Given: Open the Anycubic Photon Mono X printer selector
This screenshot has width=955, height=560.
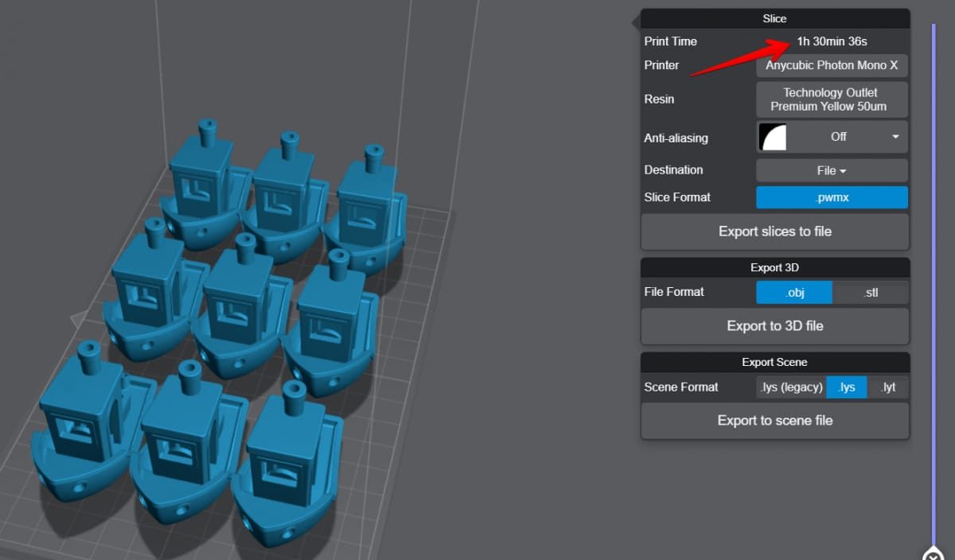Looking at the screenshot, I should 832,65.
